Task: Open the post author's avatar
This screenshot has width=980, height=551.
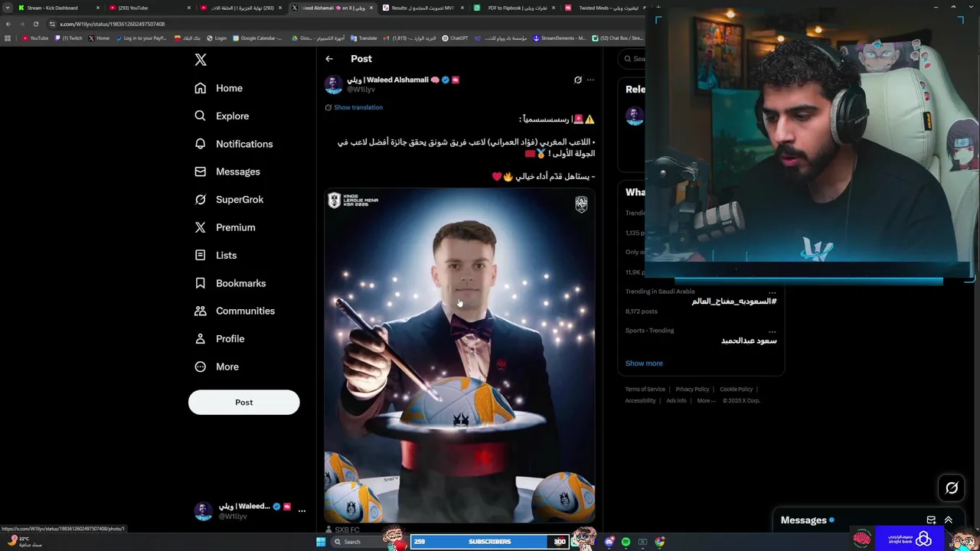Action: tap(333, 84)
